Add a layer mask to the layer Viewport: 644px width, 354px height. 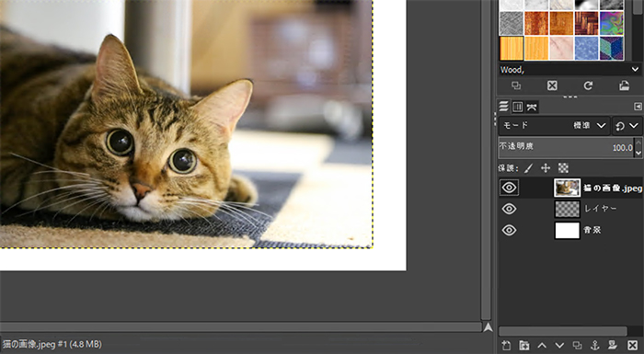click(x=613, y=346)
